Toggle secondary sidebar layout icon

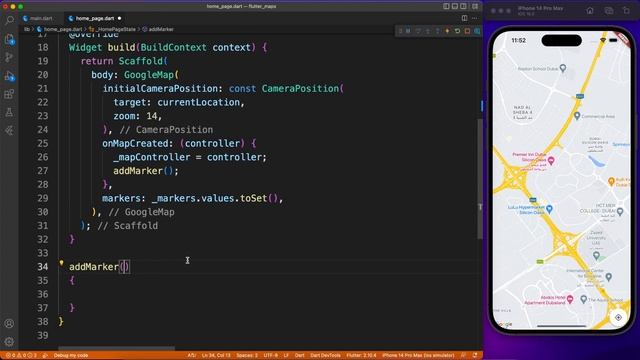point(464,6)
